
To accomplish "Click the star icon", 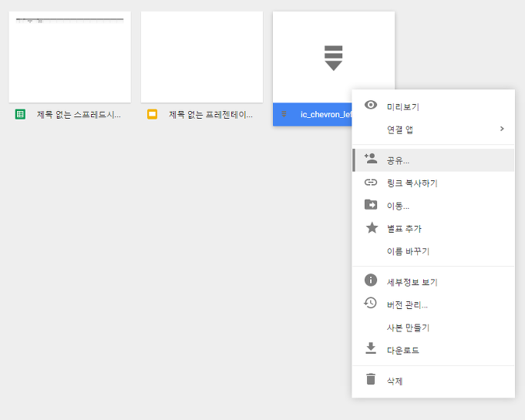I will click(372, 228).
